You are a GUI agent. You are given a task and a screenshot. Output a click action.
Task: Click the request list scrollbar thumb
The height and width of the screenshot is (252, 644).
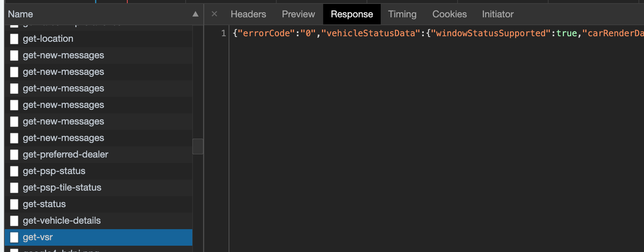pos(198,146)
